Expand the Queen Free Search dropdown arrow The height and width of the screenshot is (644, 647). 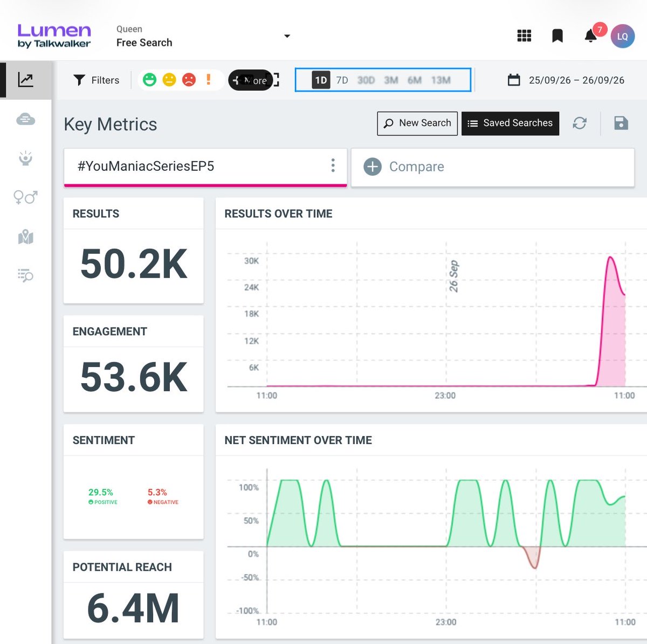287,36
